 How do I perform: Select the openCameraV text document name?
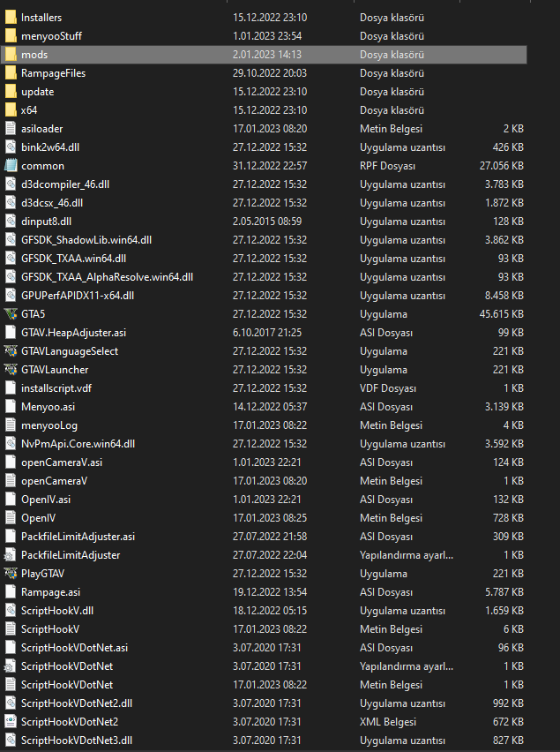tap(54, 481)
